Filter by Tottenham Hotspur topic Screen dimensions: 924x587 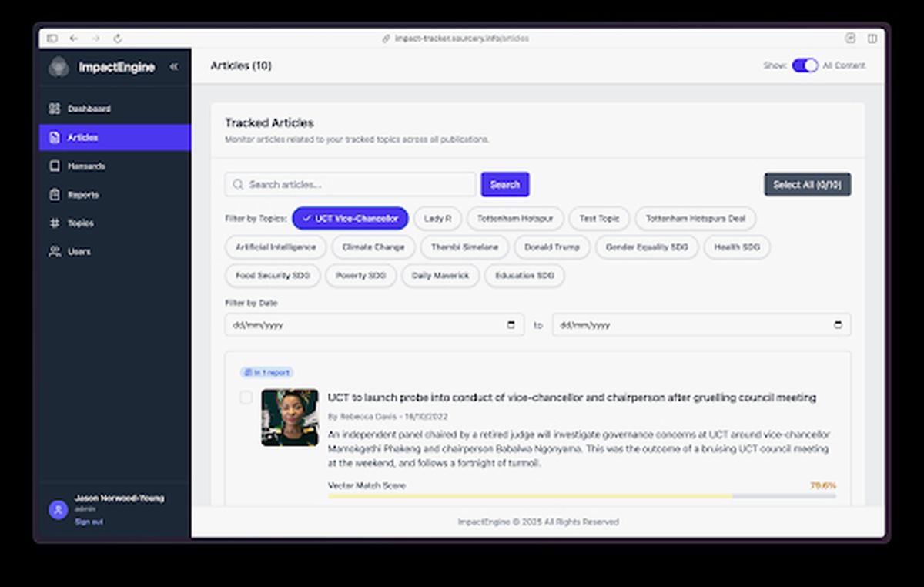[x=515, y=219]
